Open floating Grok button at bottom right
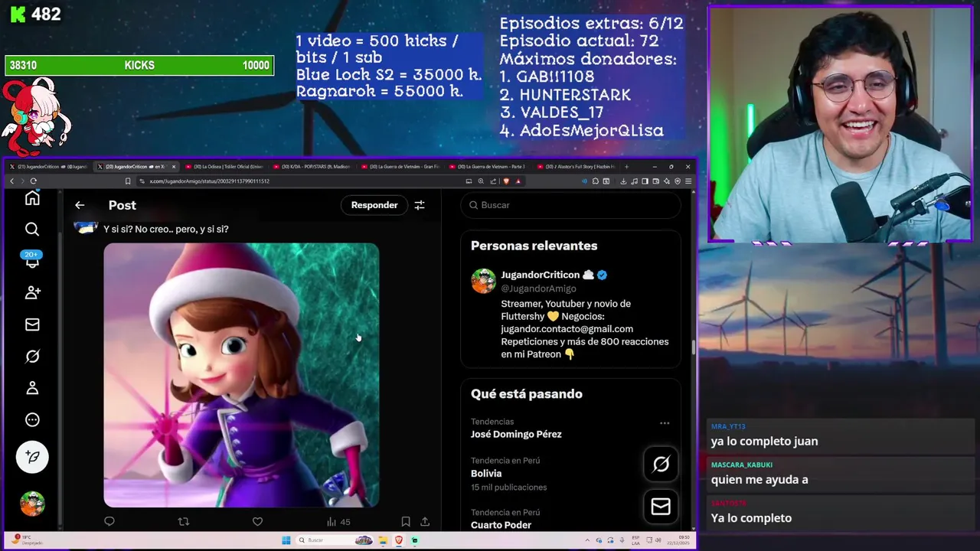This screenshot has height=551, width=980. pos(661,464)
